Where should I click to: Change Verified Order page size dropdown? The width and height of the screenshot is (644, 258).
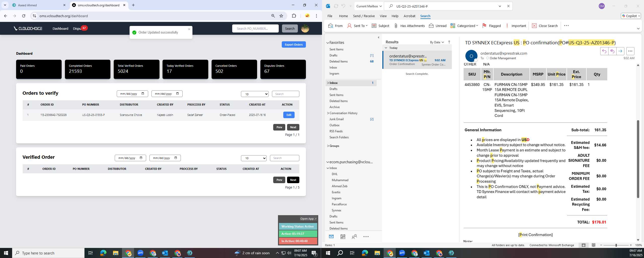click(x=254, y=158)
